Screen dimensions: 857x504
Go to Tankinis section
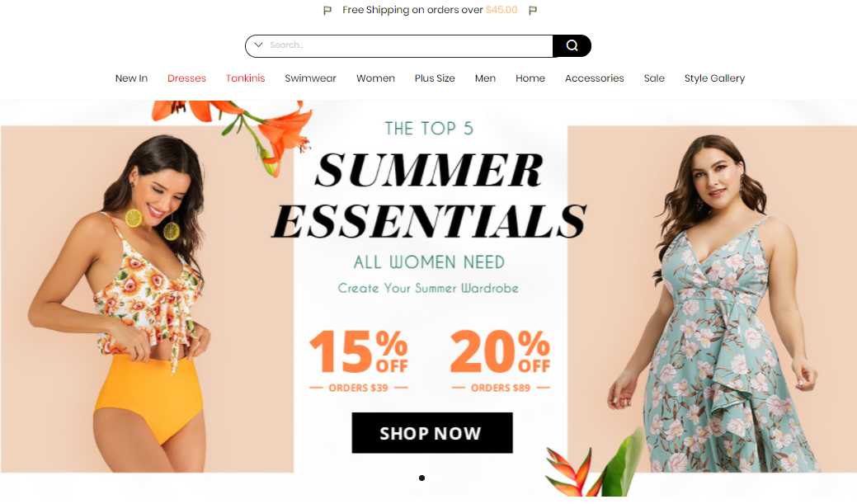[x=246, y=78]
